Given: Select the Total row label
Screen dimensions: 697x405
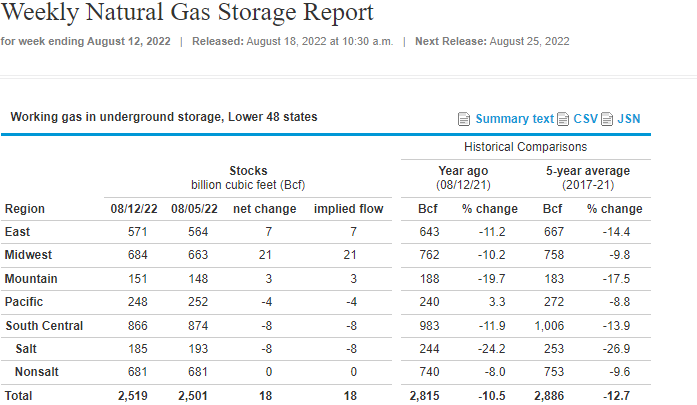Looking at the screenshot, I should [18, 396].
